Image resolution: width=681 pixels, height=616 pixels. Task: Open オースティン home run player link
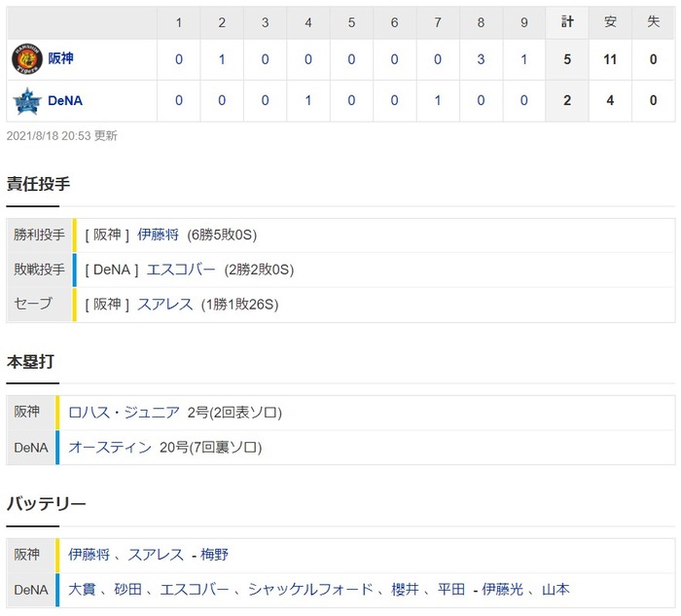pyautogui.click(x=110, y=447)
